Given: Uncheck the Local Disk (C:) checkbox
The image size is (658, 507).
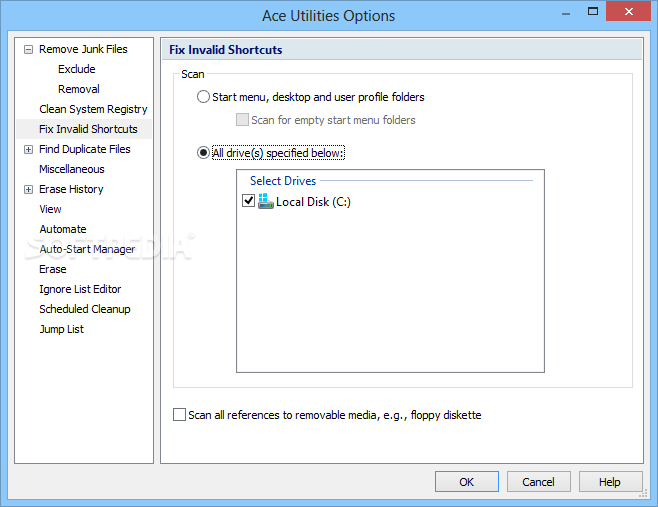Looking at the screenshot, I should click(248, 201).
